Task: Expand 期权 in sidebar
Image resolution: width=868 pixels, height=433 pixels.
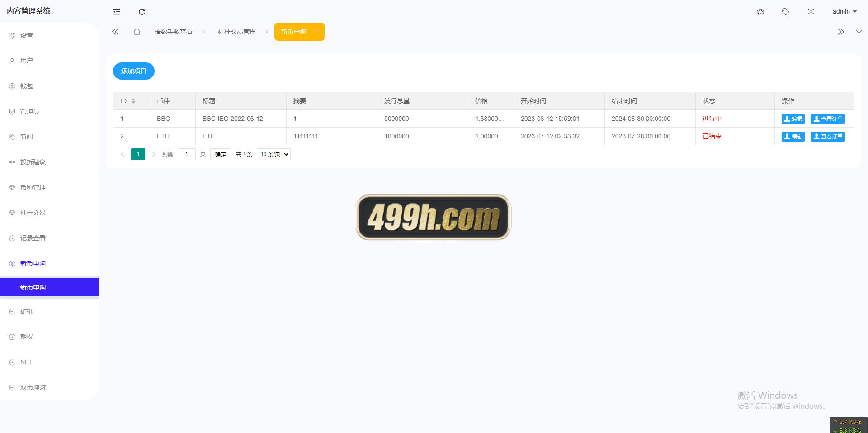Action: click(x=50, y=337)
